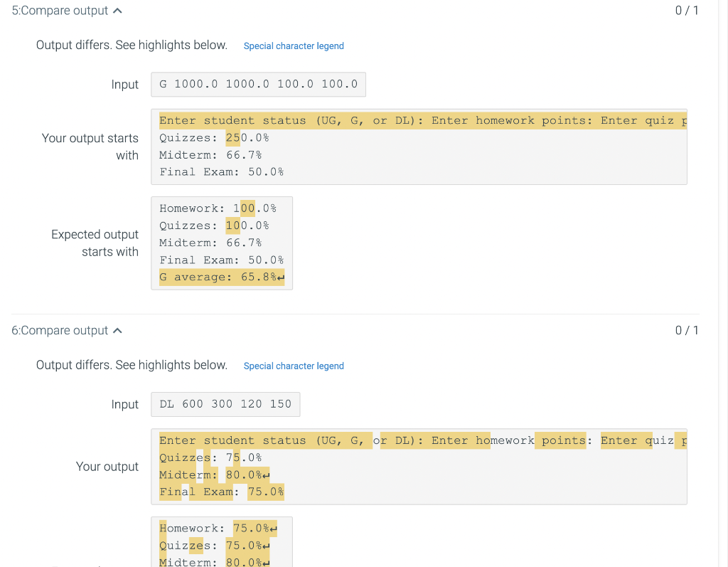Open the Special character legend for test 6
Screen dimensions: 728x567
click(294, 366)
